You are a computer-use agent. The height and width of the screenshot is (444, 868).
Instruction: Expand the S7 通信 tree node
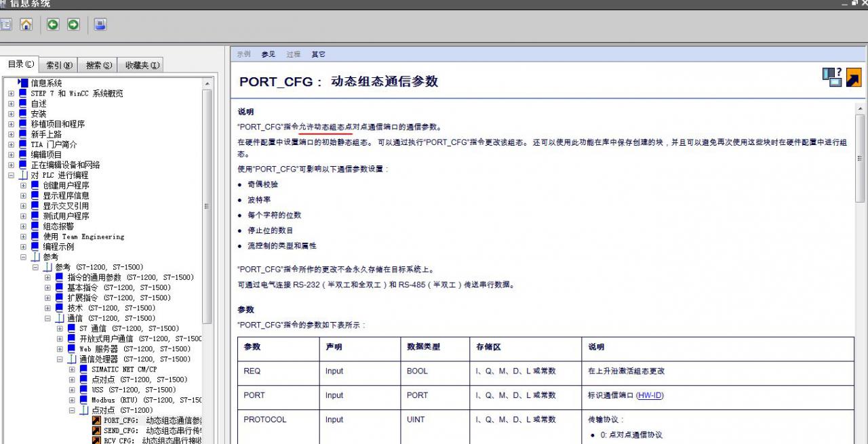coord(60,329)
